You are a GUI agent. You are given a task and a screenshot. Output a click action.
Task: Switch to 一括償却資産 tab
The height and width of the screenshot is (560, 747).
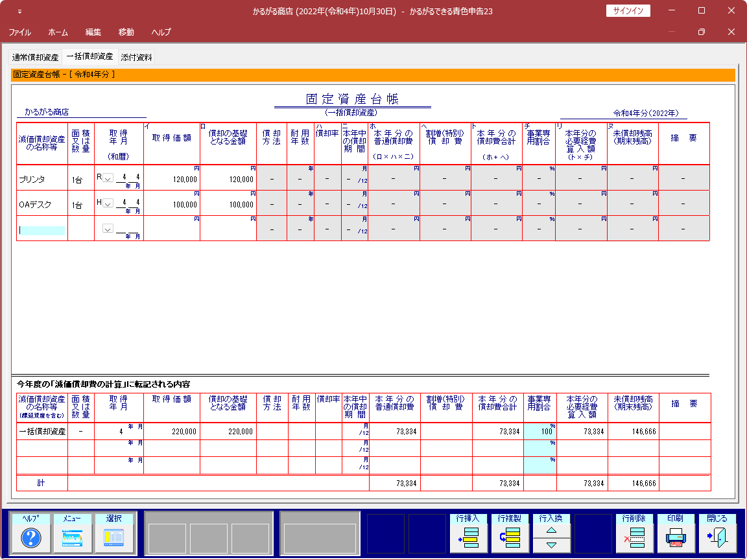pos(89,56)
